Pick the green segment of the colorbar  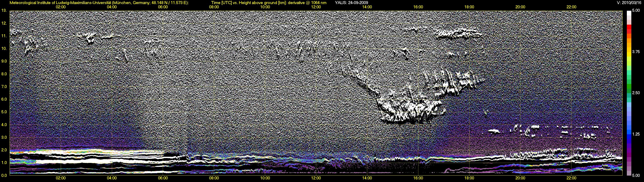(629, 86)
